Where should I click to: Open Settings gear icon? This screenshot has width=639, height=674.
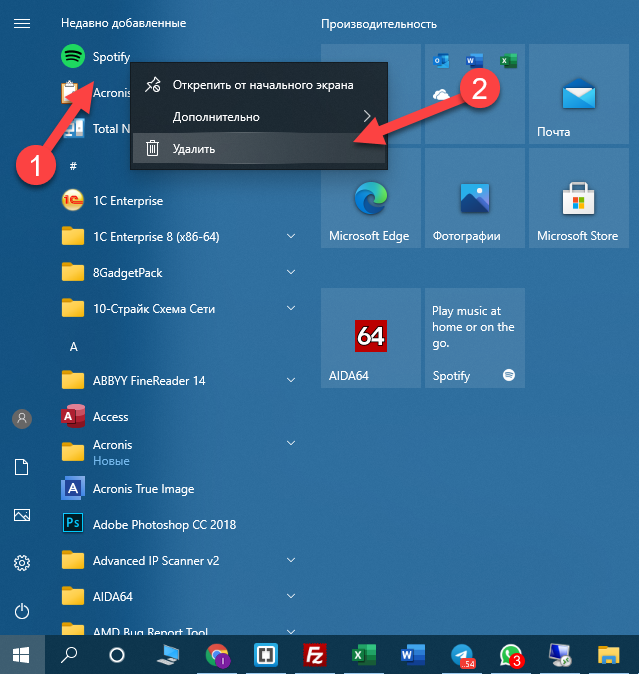coord(22,563)
